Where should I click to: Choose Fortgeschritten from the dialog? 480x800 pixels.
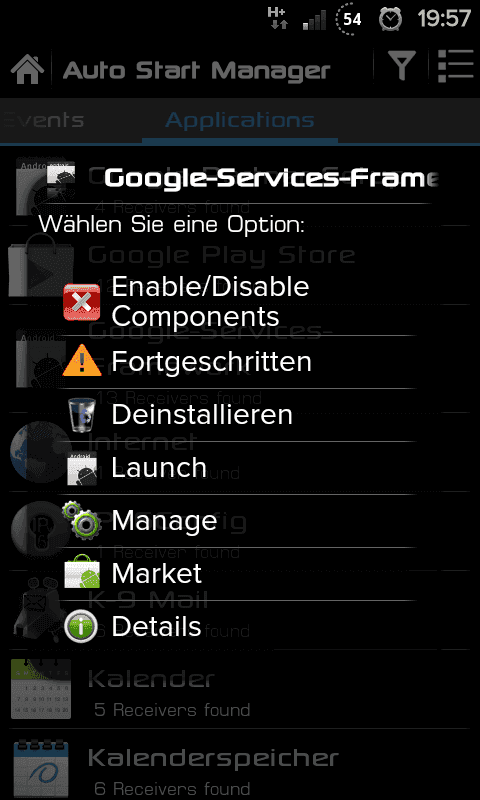tap(240, 362)
